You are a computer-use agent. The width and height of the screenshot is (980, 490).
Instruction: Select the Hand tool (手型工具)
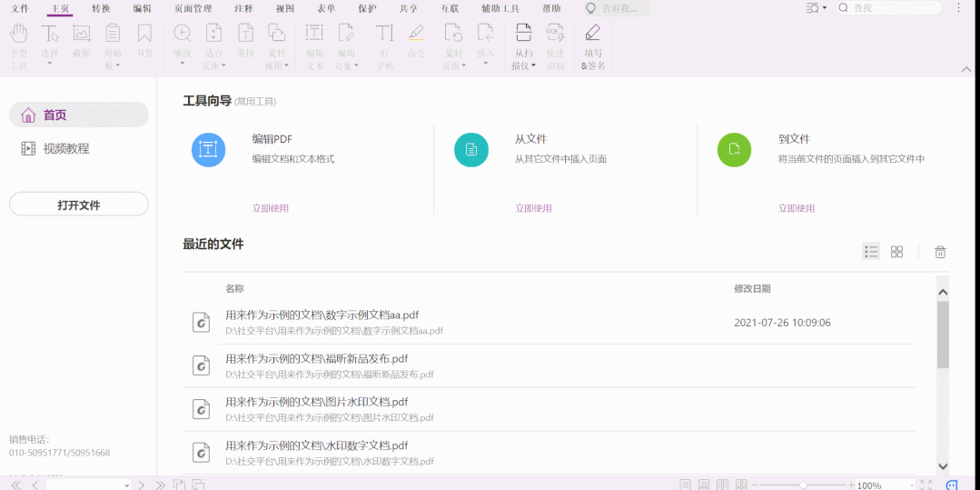19,46
